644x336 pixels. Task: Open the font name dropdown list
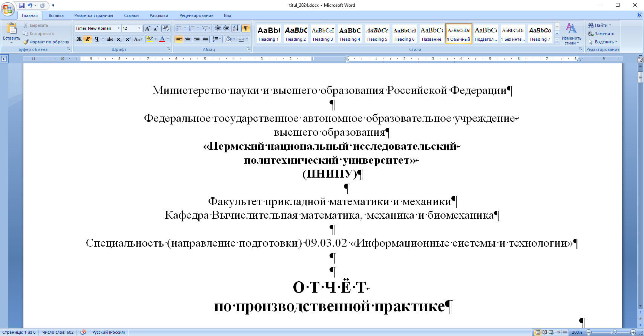[118, 28]
